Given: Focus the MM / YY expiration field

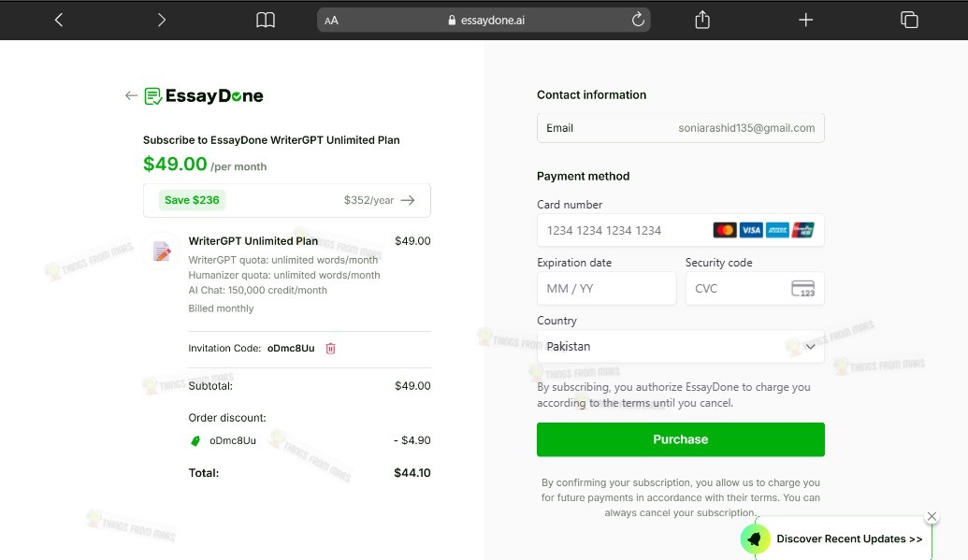Looking at the screenshot, I should point(606,288).
